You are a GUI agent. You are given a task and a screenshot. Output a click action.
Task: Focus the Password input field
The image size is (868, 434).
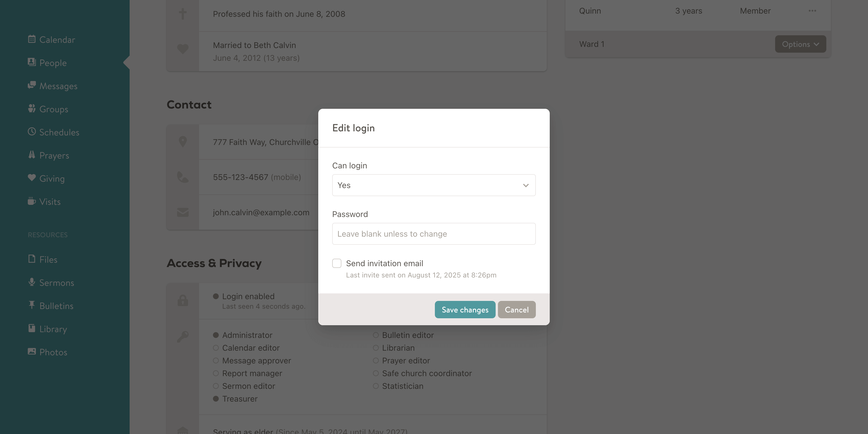coord(434,234)
